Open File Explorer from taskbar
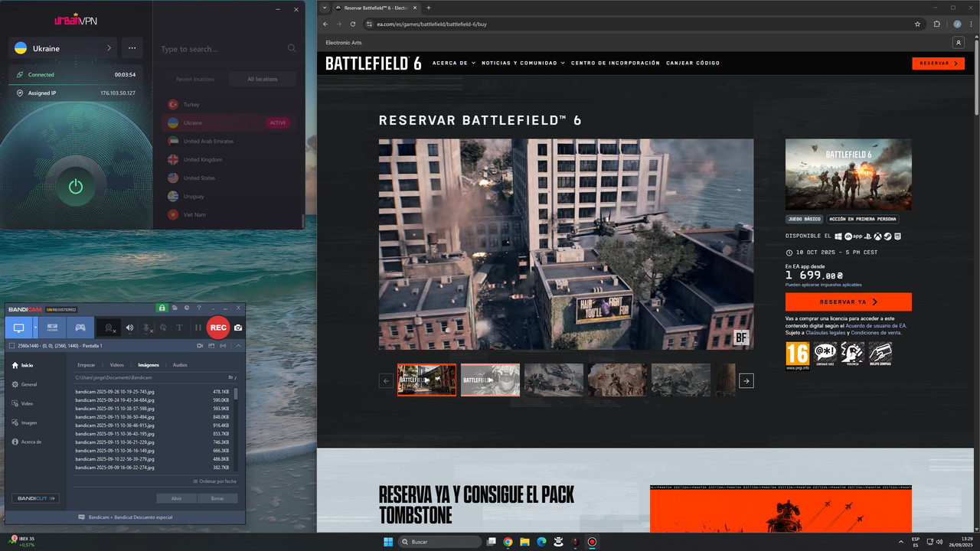980x551 pixels. point(525,542)
